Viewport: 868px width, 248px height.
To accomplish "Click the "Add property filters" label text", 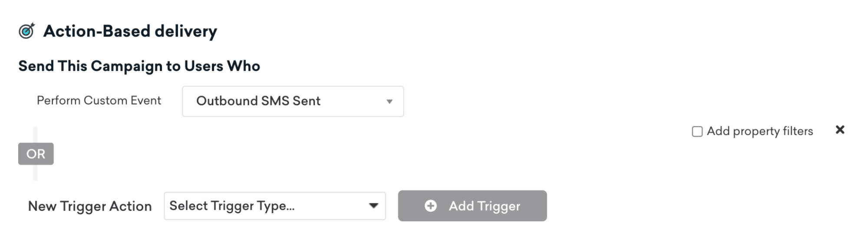I will (x=759, y=131).
